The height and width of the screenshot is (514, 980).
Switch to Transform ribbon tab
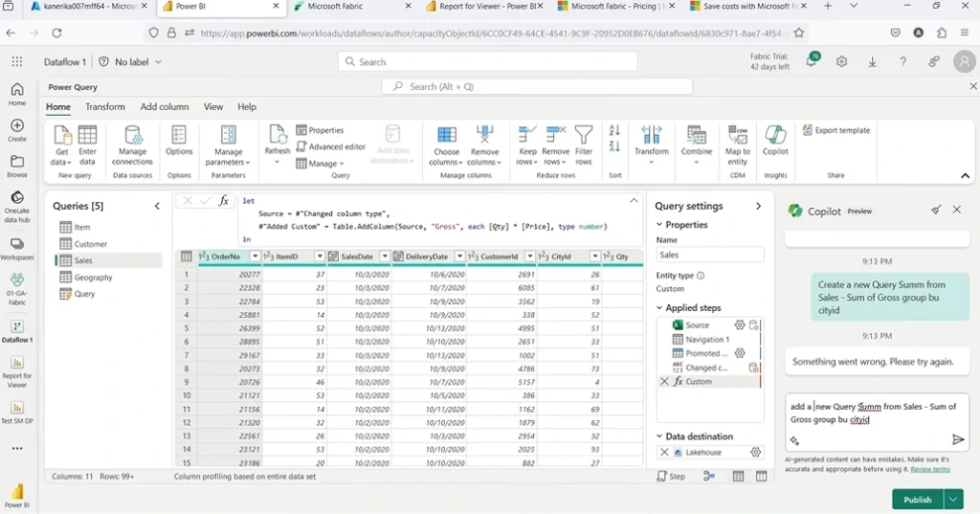[x=105, y=107]
